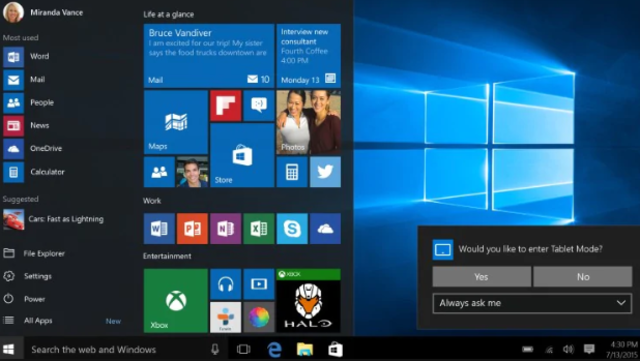Screen dimensions: 640x361
Task: Launch Word tile in Work group
Action: tap(160, 229)
